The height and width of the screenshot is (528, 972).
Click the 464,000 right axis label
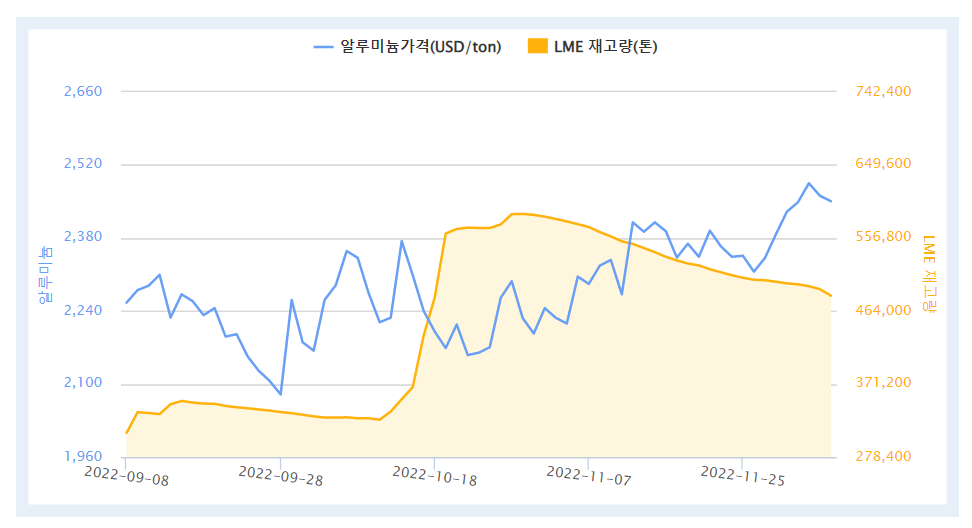coord(883,310)
